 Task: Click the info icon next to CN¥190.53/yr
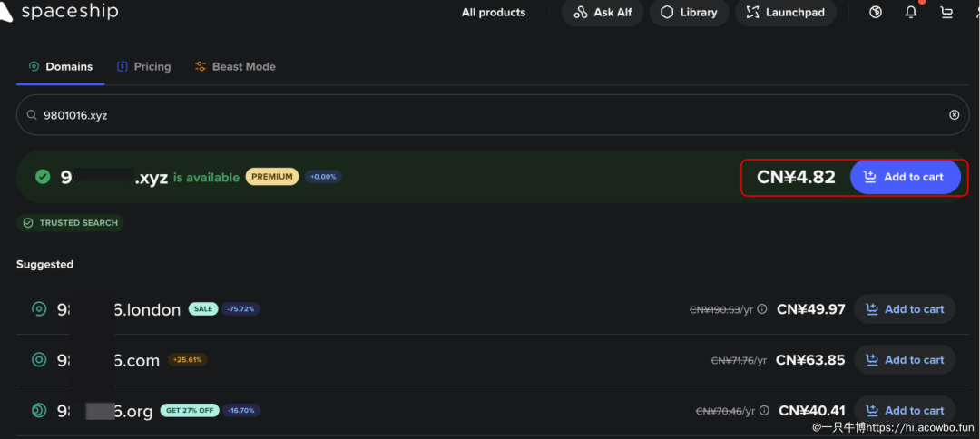tap(762, 309)
